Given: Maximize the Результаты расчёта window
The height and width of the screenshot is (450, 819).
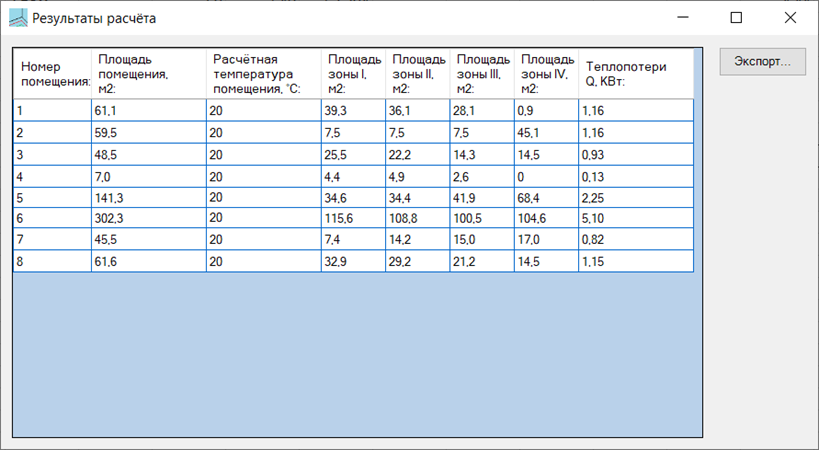Looking at the screenshot, I should pos(737,17).
